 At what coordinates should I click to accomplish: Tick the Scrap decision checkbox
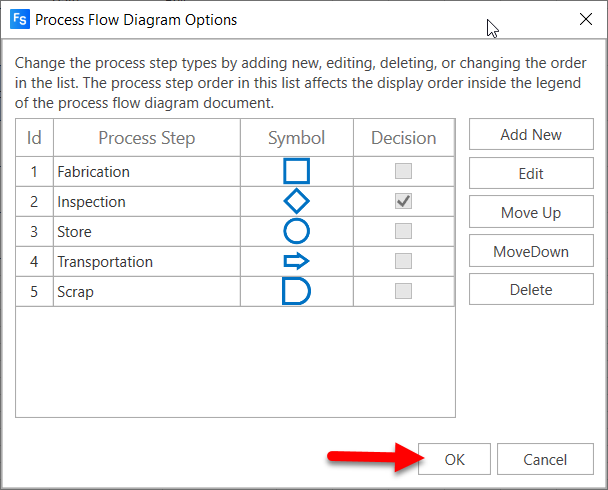(x=404, y=291)
